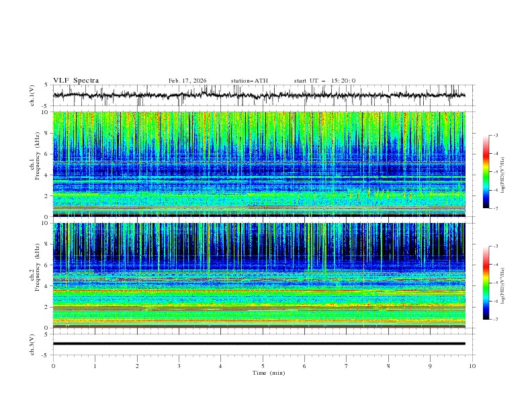Click the "station=ATH" label
This screenshot has height=411, width=532.
249,81
